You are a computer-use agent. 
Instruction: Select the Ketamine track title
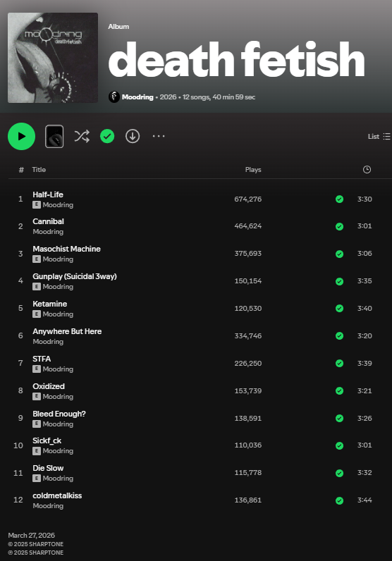(x=50, y=304)
